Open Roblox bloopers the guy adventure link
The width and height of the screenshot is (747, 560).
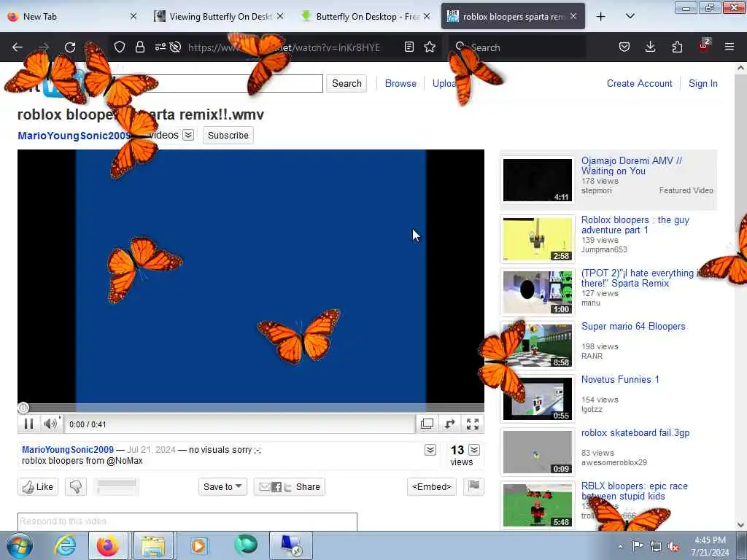(x=635, y=225)
